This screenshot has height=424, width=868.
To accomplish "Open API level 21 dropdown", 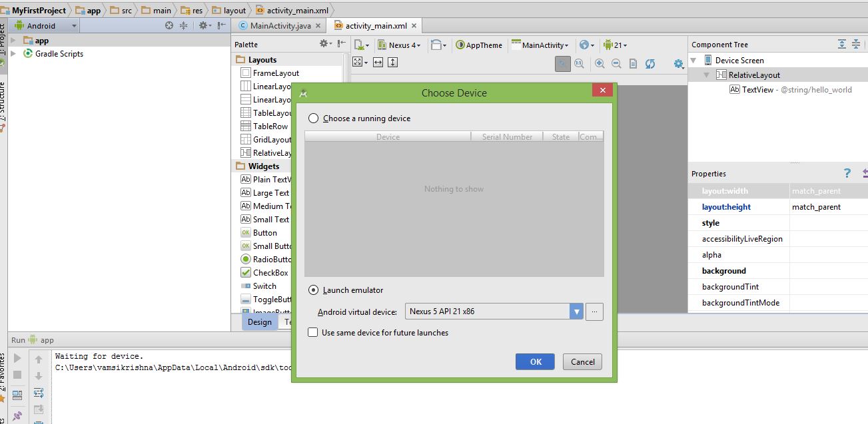I will point(615,45).
